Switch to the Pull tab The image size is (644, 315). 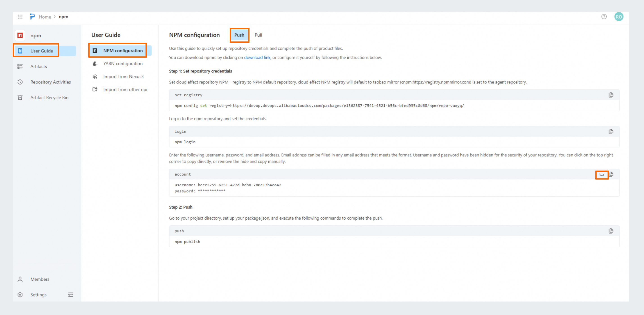(258, 35)
